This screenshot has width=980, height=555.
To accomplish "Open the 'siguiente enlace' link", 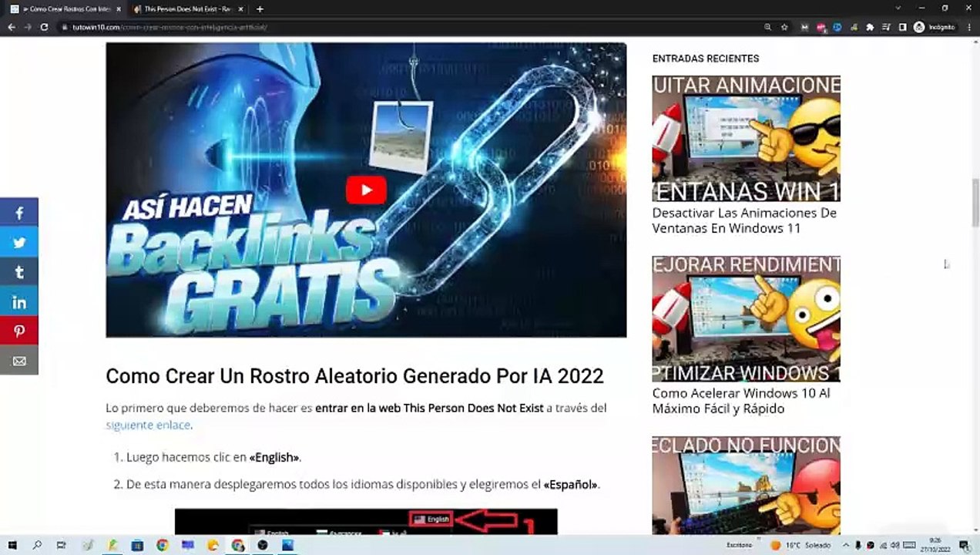I will click(148, 425).
